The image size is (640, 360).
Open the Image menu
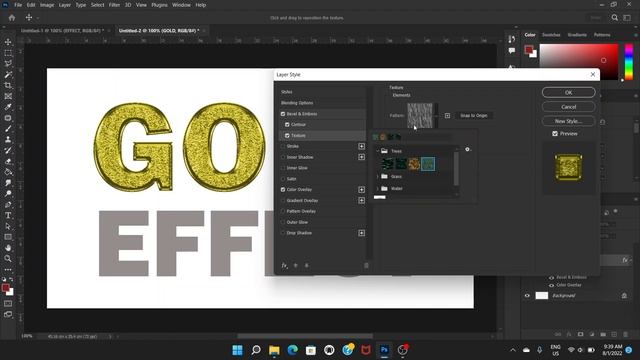(47, 5)
